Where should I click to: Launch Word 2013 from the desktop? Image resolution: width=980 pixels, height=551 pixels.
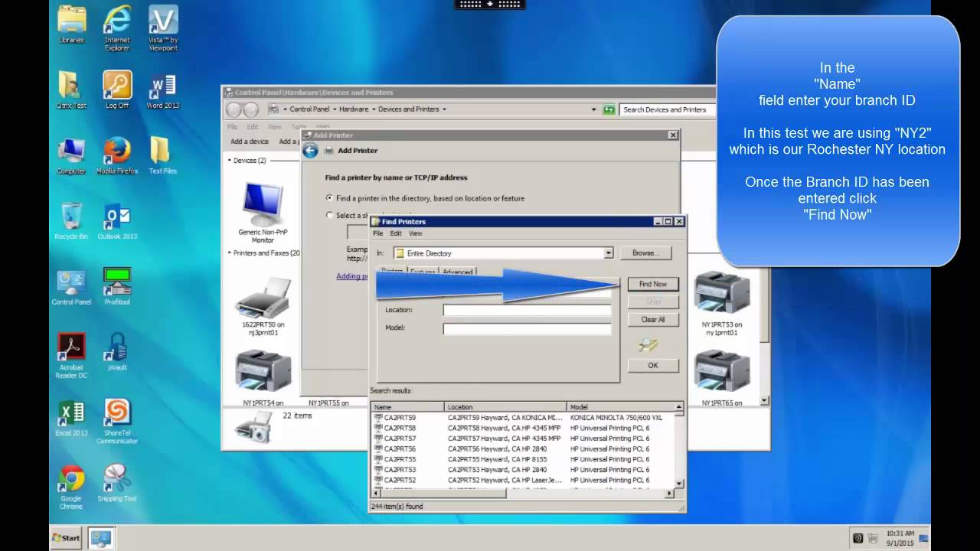[163, 90]
